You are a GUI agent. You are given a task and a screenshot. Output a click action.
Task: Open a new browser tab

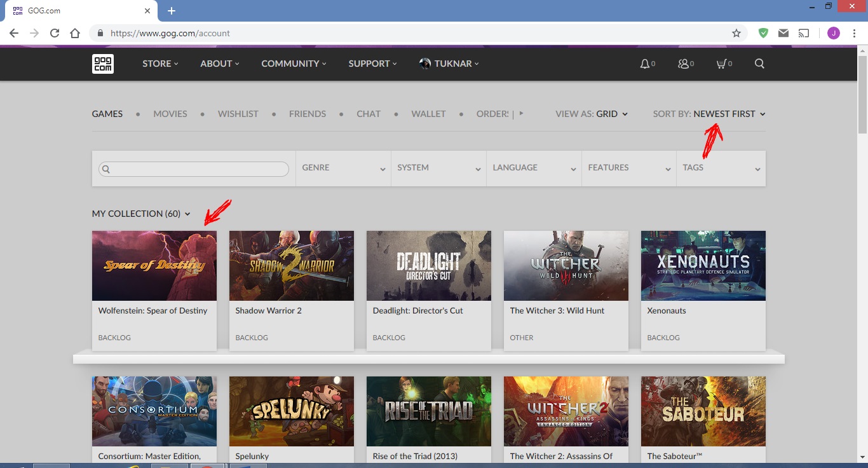172,11
